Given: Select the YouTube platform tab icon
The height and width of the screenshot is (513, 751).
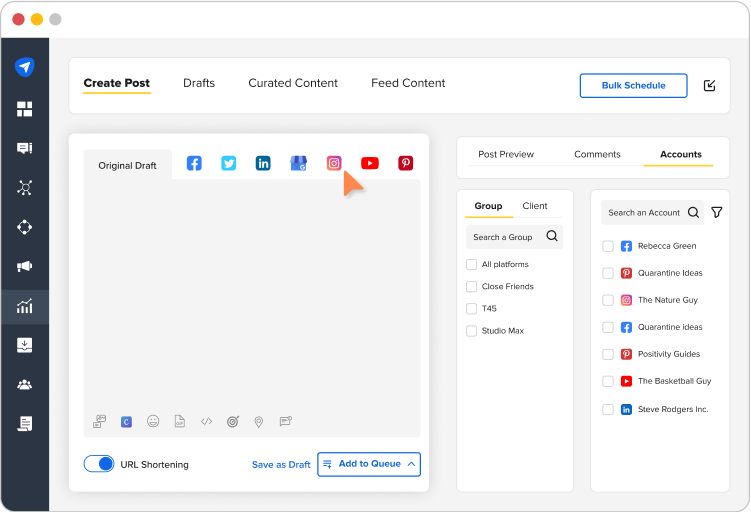Looking at the screenshot, I should tap(370, 163).
